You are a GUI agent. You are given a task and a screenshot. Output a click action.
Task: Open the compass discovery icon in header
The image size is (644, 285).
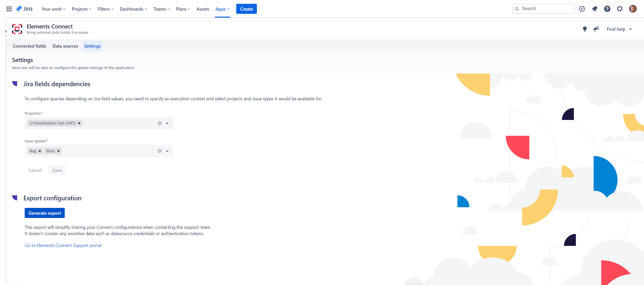click(x=582, y=9)
